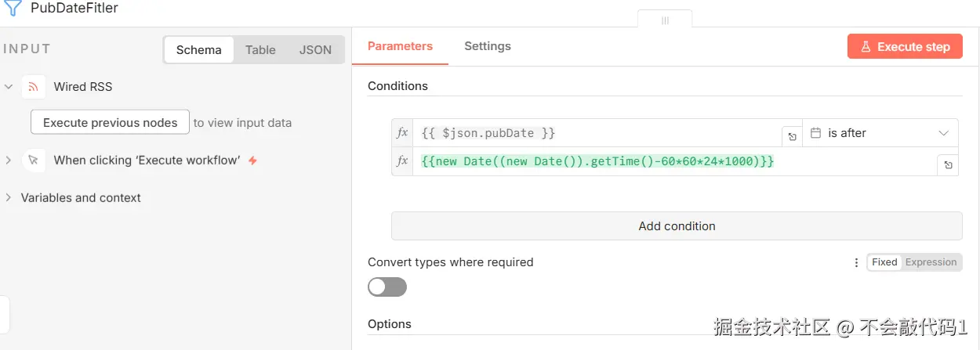Viewport: 980px width, 350px height.
Task: Open three-dot menu for Convert types option
Action: 856,263
